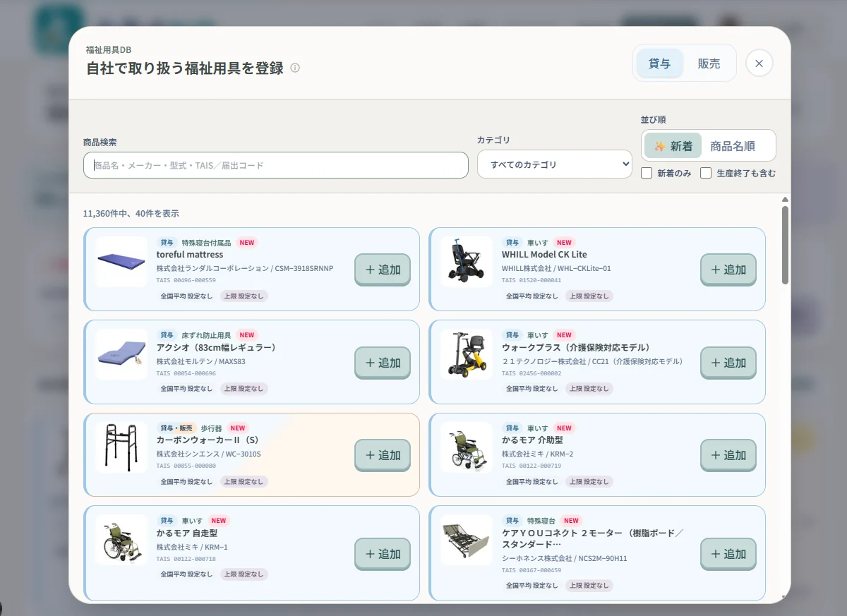The width and height of the screenshot is (847, 616).
Task: Add ケアYOUコネクト 2モーター
Action: pos(728,554)
